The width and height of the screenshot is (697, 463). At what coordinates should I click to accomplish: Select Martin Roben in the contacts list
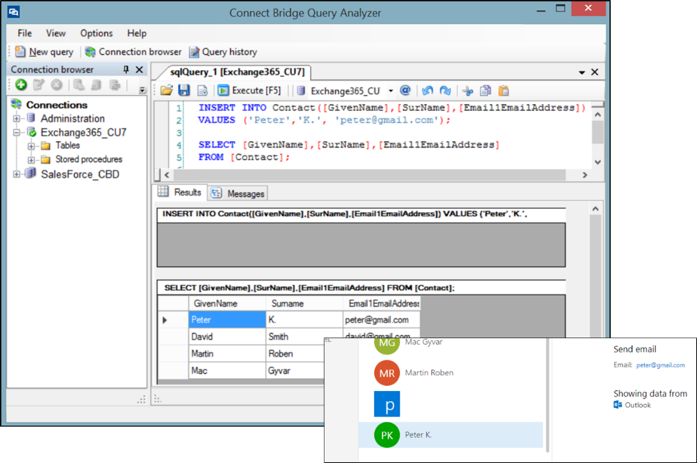[x=429, y=373]
